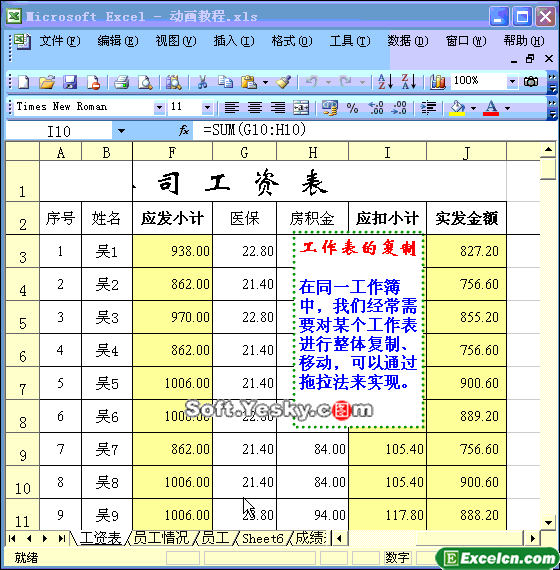This screenshot has height=570, width=560.
Task: Expand Standard toolbar options chevron
Action: 552,83
